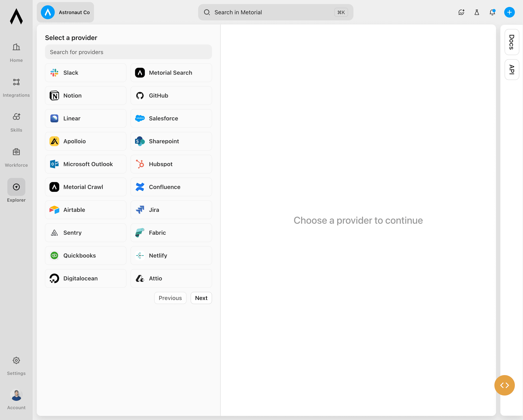The height and width of the screenshot is (420, 523).
Task: Open the flask experiments icon
Action: click(477, 12)
